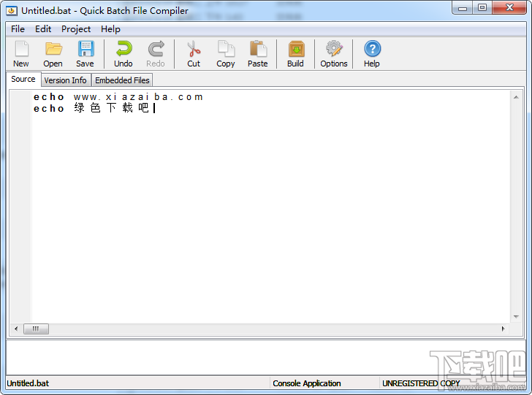Build the batch file into EXE
532x395 pixels.
[x=295, y=53]
